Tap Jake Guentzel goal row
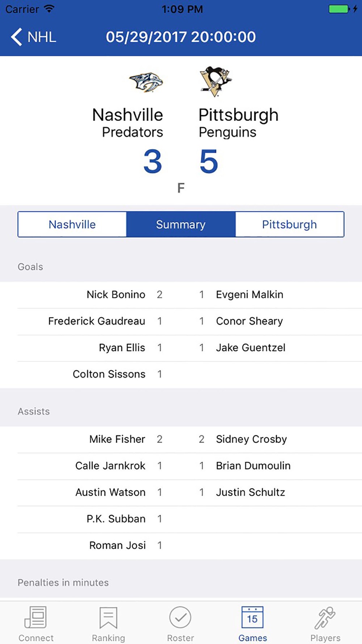This screenshot has width=362, height=644. click(x=251, y=348)
